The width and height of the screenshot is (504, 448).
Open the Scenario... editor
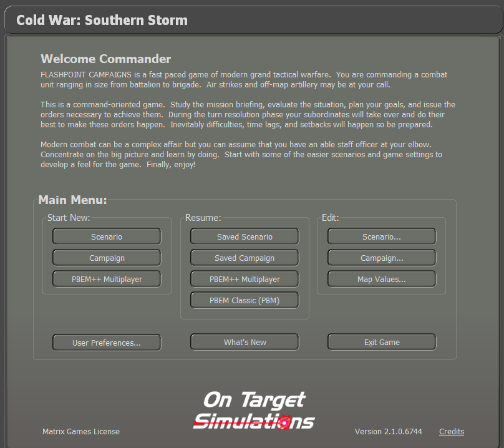click(382, 236)
